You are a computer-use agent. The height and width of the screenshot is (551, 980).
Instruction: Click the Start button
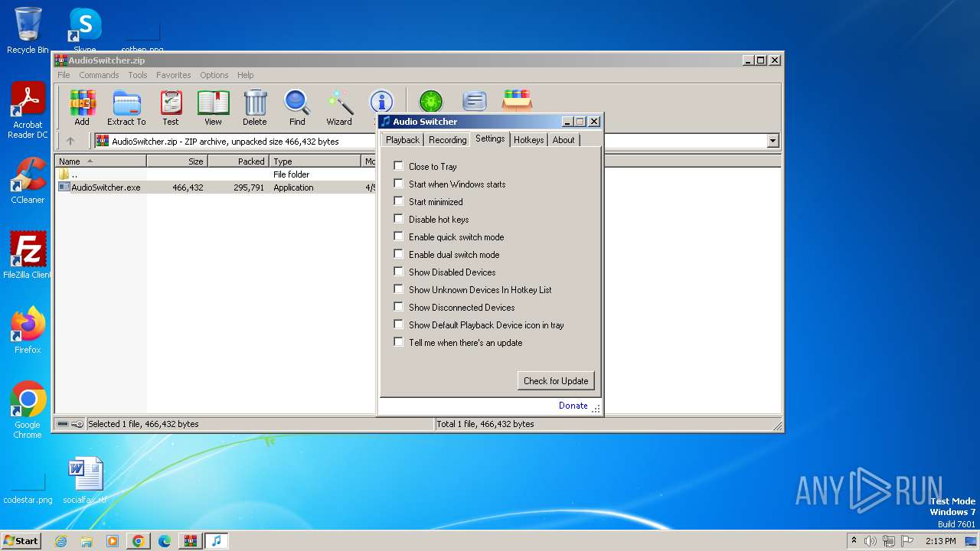21,541
